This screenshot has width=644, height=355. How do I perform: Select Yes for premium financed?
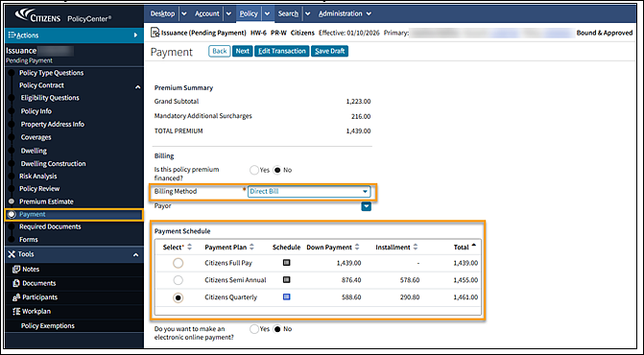pos(254,170)
